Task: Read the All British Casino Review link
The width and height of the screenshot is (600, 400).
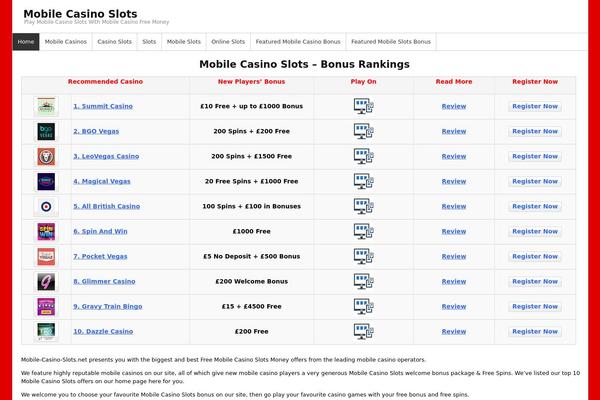Action: coord(454,206)
